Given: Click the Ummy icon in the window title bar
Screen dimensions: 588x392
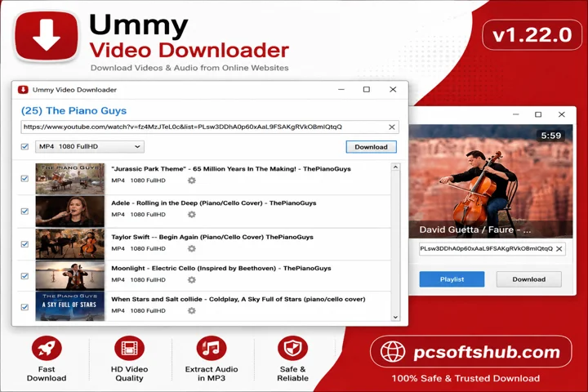Looking at the screenshot, I should [x=23, y=90].
